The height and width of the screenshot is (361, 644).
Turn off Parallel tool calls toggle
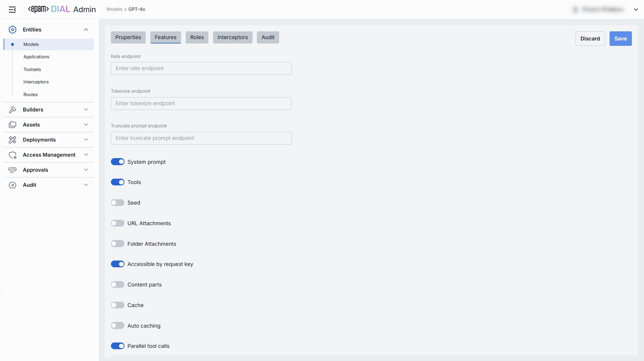click(x=118, y=346)
